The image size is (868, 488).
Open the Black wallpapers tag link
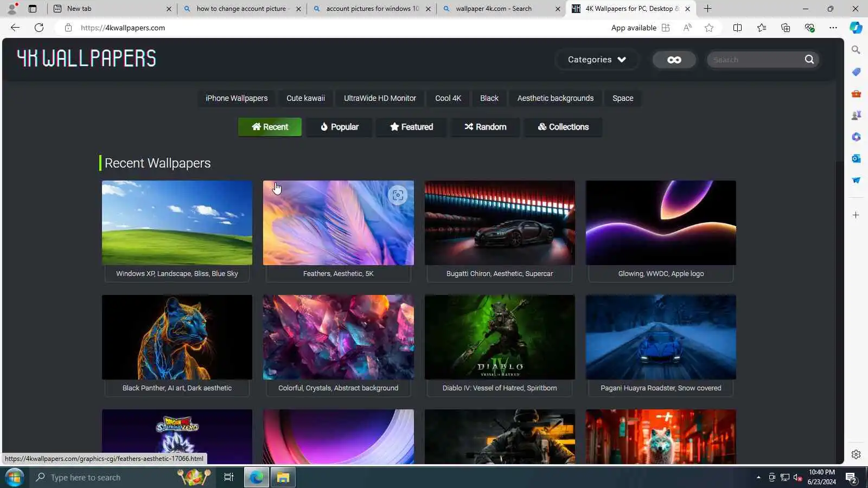(489, 98)
